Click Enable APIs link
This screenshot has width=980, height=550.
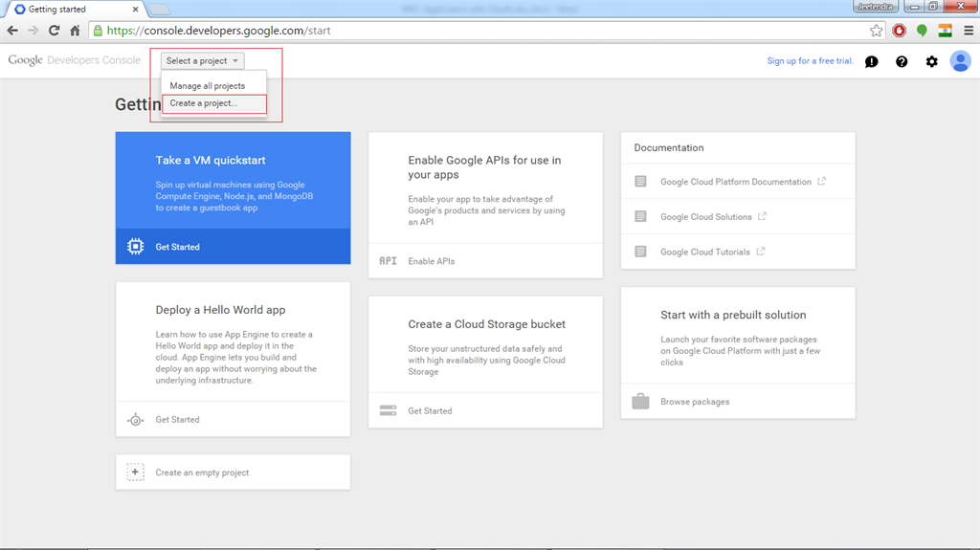(x=432, y=261)
